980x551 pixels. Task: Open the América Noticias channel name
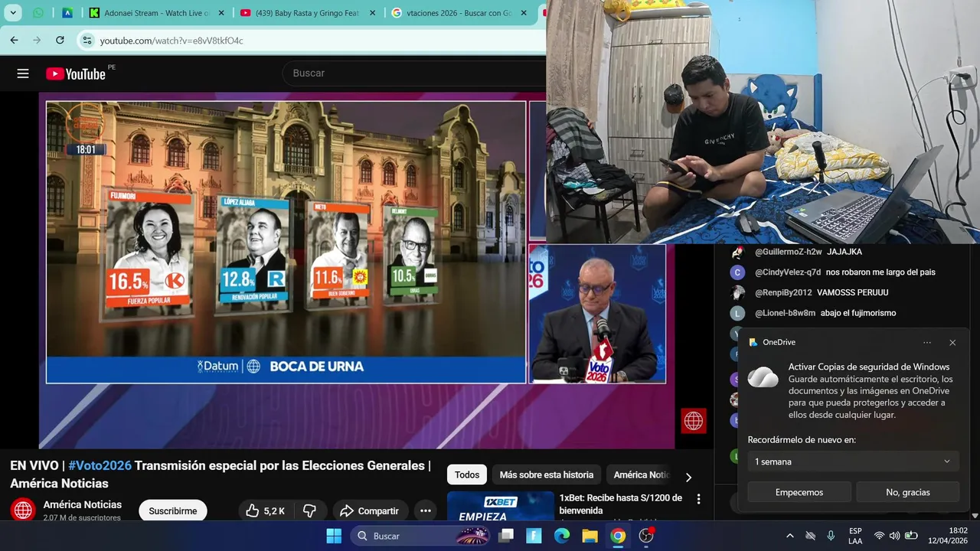[83, 504]
